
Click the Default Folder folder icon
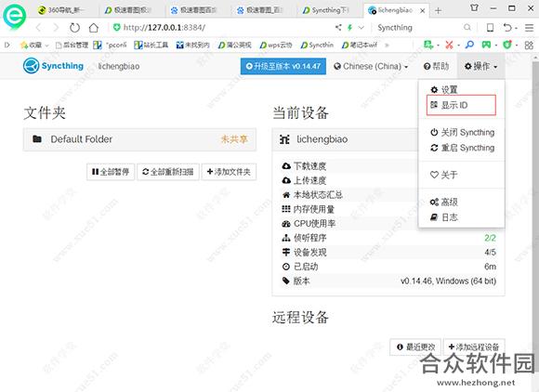[37, 138]
